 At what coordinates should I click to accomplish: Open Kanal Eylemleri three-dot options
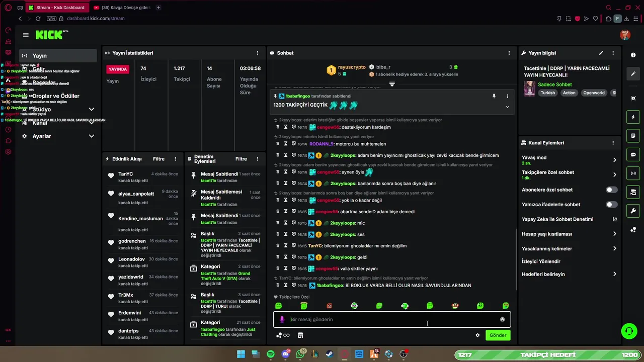click(613, 143)
